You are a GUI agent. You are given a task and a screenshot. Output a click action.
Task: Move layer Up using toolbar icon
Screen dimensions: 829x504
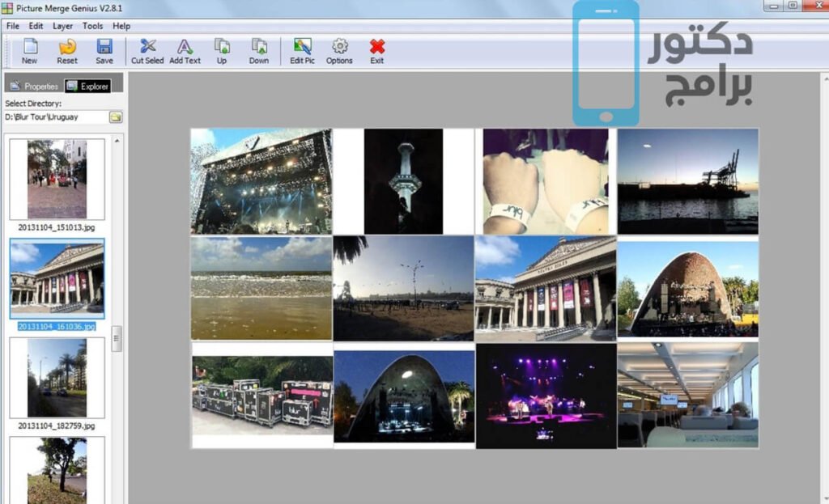tap(222, 49)
